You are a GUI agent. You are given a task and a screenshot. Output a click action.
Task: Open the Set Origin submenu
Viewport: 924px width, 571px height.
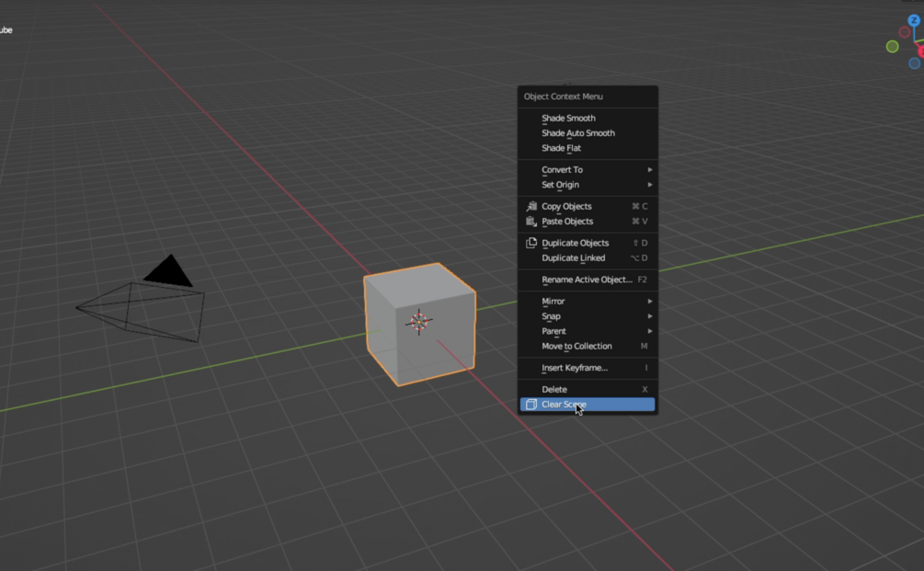[x=587, y=185]
